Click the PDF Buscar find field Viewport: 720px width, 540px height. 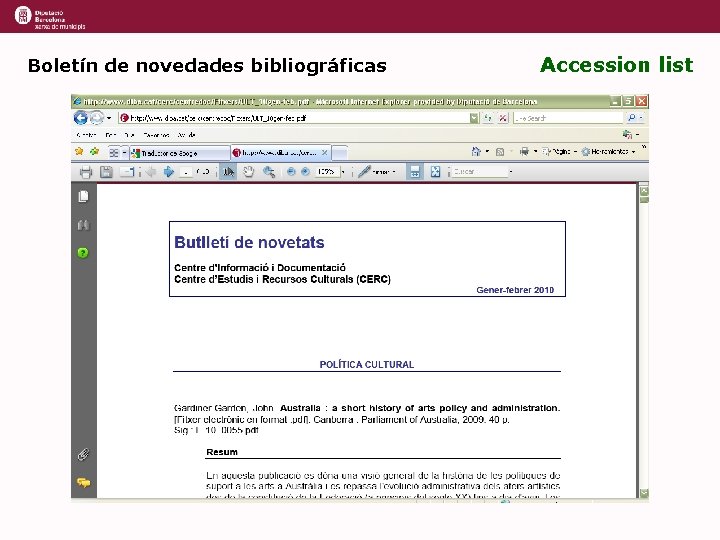point(480,172)
